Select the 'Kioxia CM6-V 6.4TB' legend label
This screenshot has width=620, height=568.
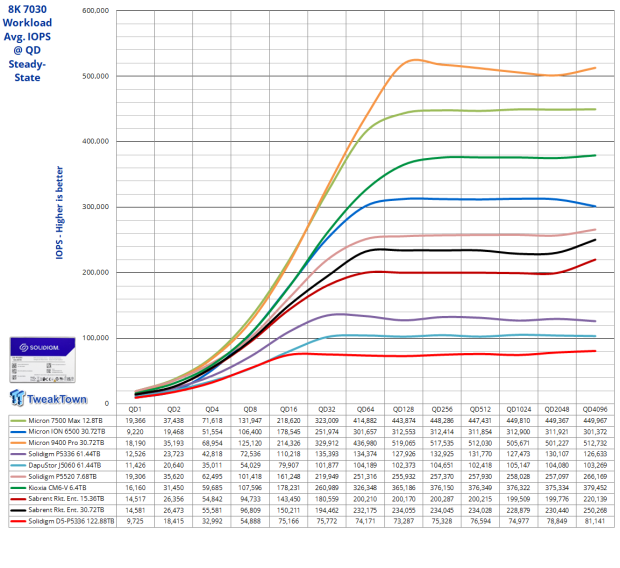(x=57, y=488)
